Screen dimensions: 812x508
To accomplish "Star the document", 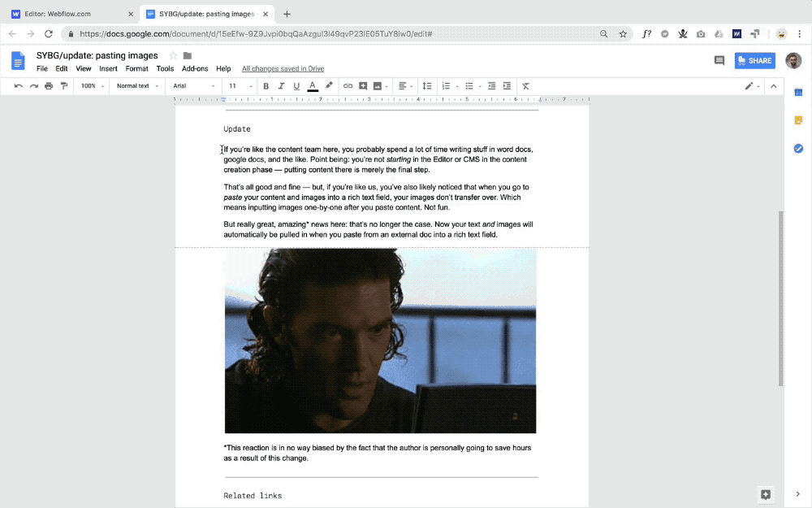I will (x=173, y=55).
